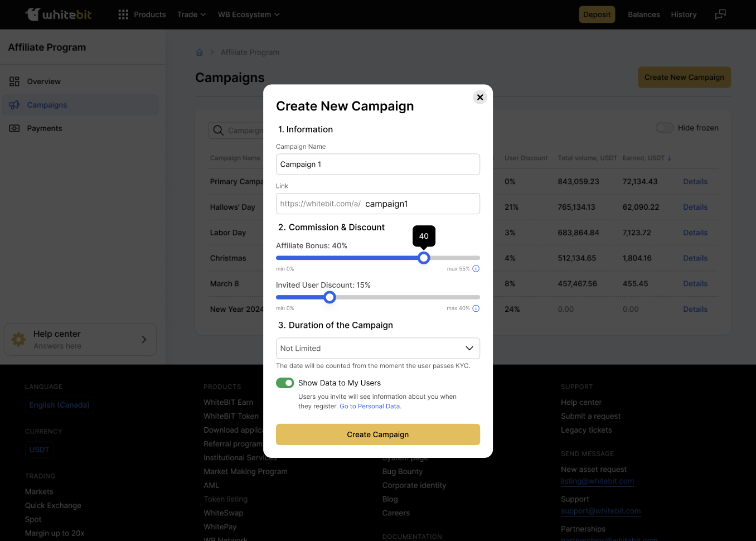
Task: Open Payments in the sidebar
Action: [x=45, y=128]
